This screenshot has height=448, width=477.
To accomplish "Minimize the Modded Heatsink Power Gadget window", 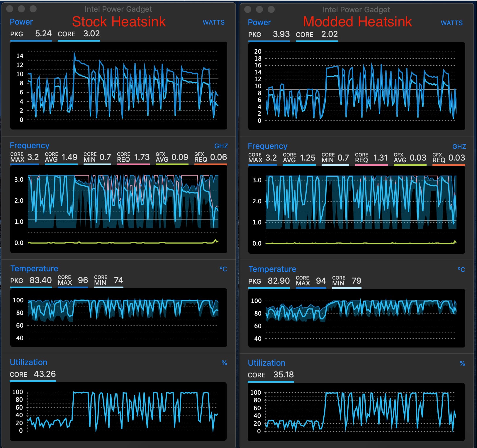I will [259, 9].
